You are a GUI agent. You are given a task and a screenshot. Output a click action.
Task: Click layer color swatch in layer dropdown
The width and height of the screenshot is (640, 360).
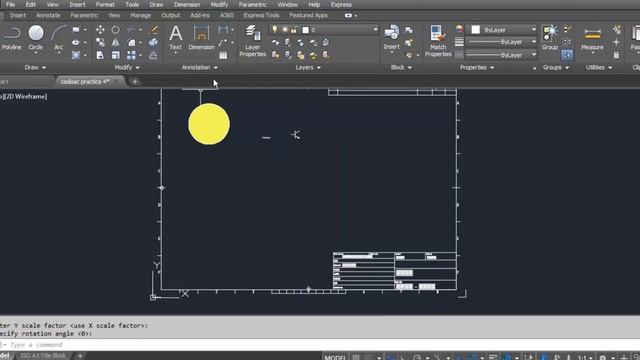[305, 30]
